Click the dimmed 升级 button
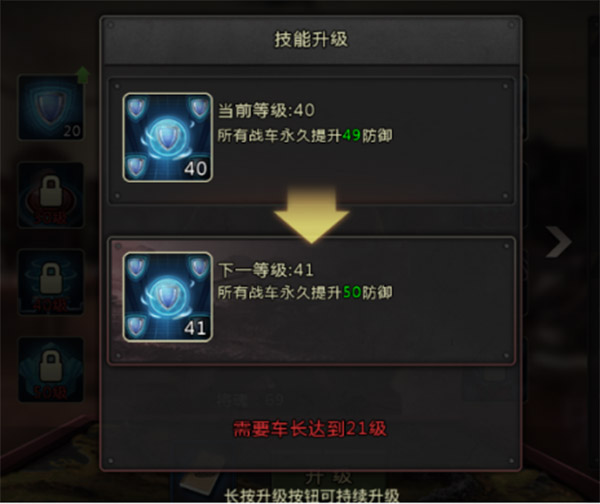The height and width of the screenshot is (504, 600). [x=328, y=478]
